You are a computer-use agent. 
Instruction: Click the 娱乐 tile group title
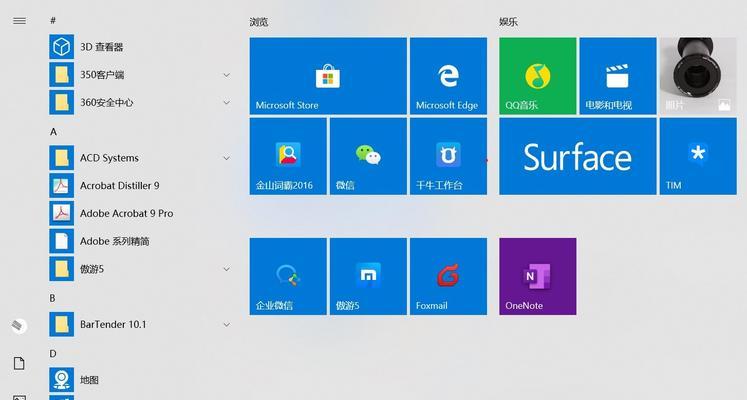(508, 22)
